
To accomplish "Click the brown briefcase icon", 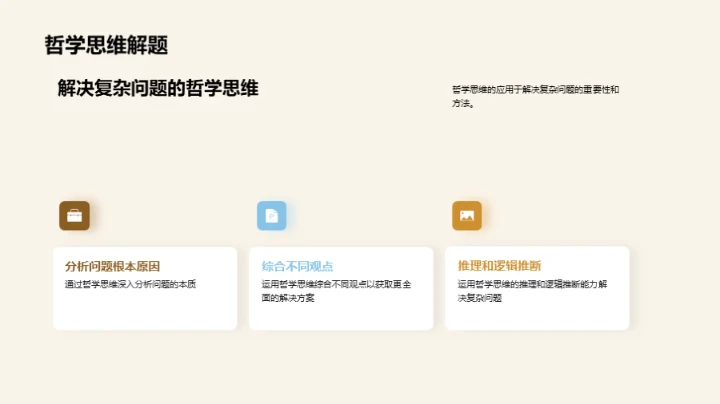I will point(74,215).
